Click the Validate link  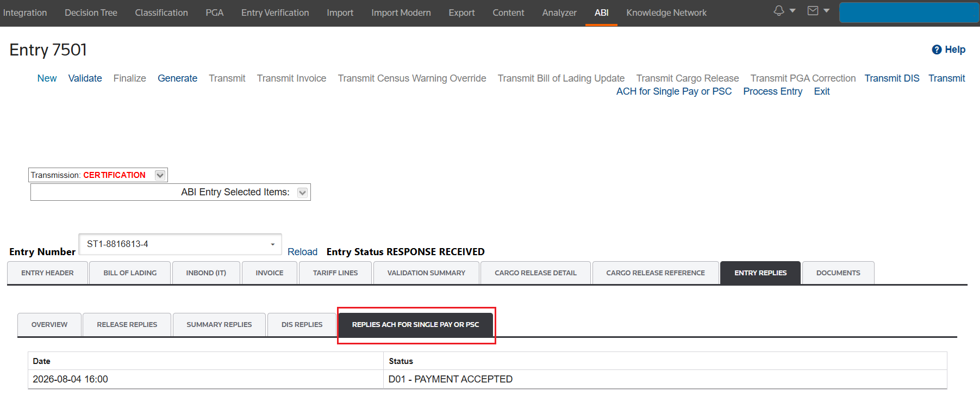pos(85,78)
